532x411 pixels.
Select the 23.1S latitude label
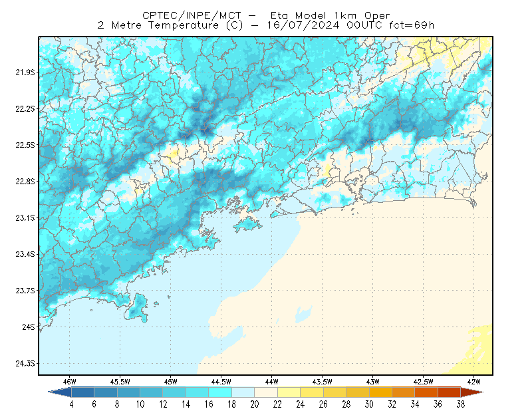[x=25, y=217]
